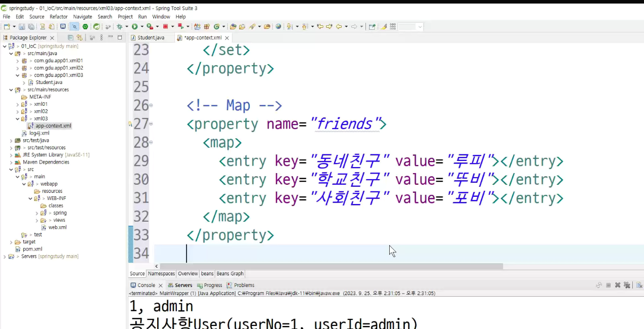644x329 pixels.
Task: Save the current file with Save icon
Action: coord(22,26)
